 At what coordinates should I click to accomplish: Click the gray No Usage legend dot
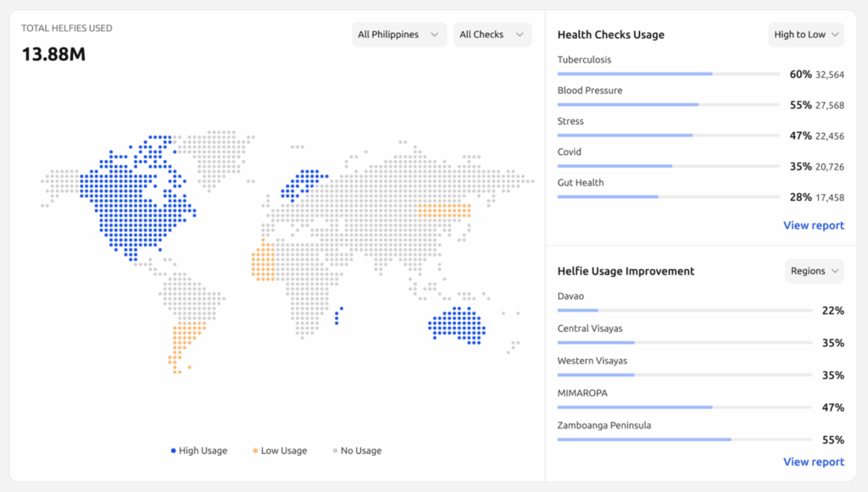(336, 451)
